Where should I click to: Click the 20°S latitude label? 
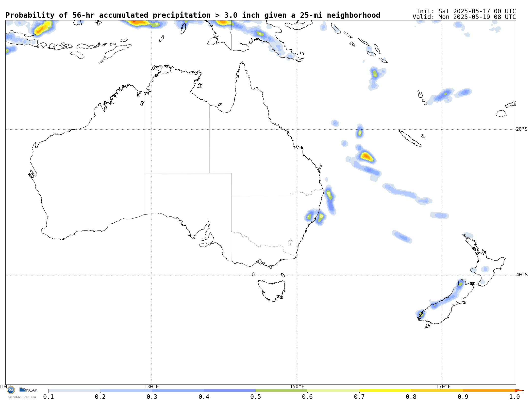[x=522, y=129]
